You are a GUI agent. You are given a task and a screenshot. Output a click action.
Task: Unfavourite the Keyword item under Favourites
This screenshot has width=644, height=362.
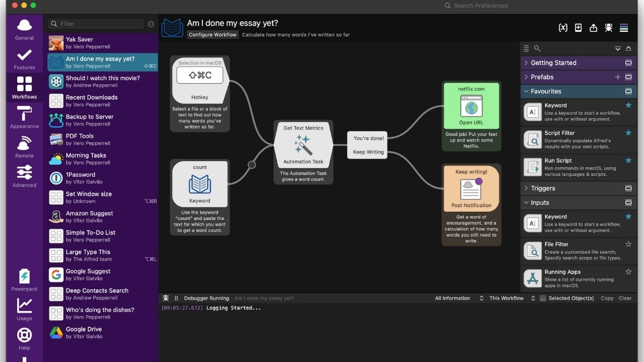coord(628,106)
